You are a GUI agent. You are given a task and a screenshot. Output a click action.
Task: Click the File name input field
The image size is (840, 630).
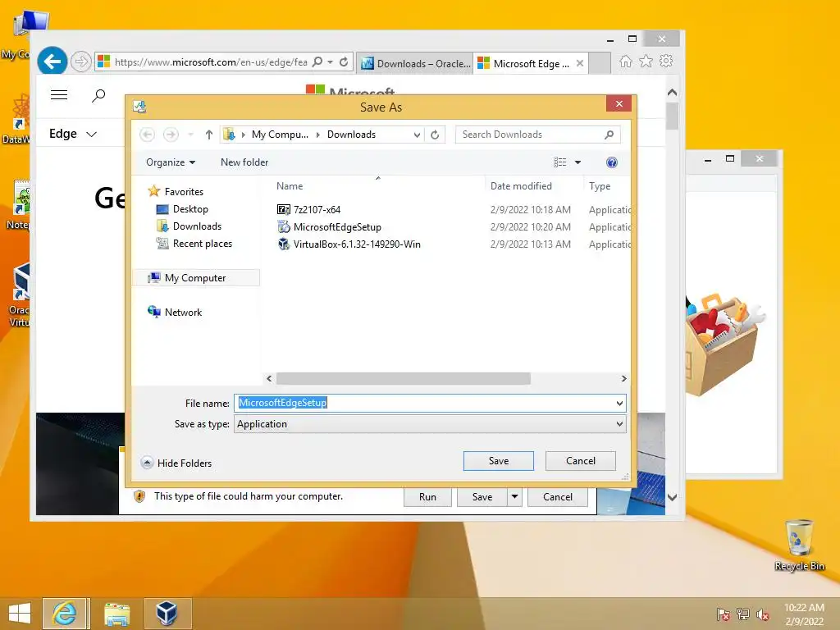coord(424,404)
